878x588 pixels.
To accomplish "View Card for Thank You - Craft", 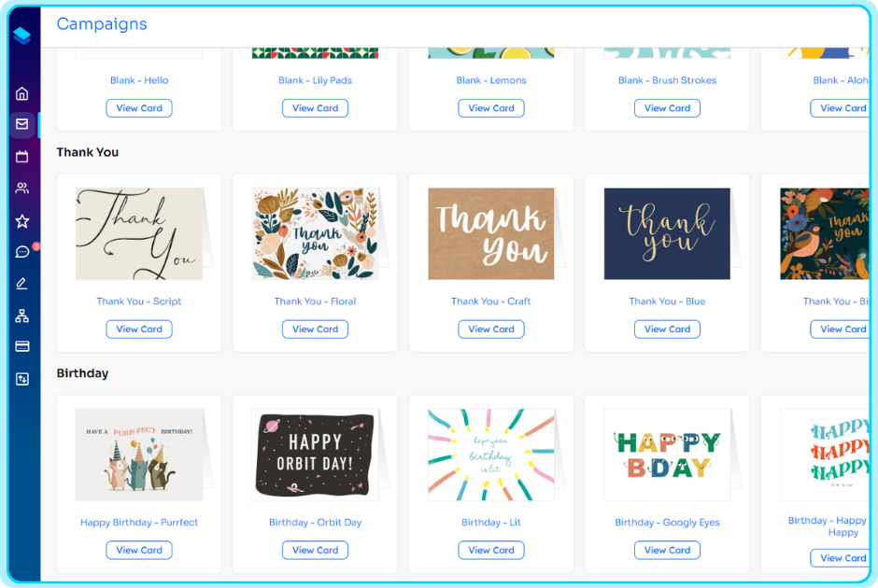I will coord(491,329).
